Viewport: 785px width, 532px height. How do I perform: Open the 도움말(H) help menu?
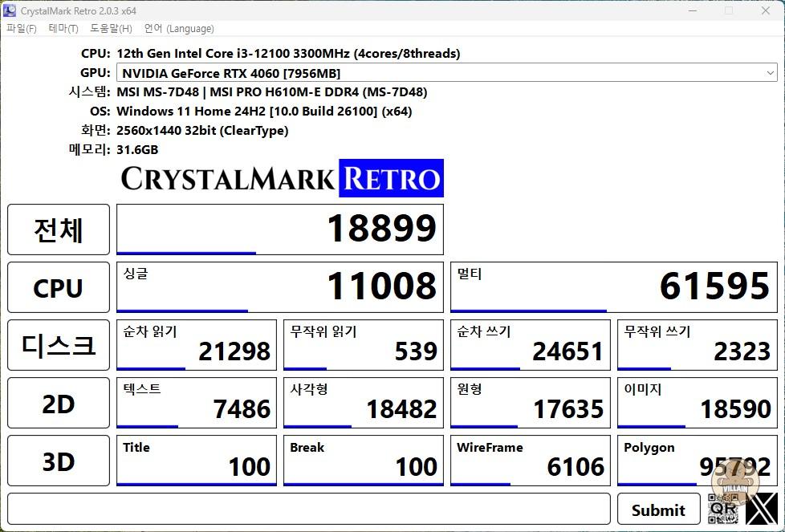(x=111, y=29)
